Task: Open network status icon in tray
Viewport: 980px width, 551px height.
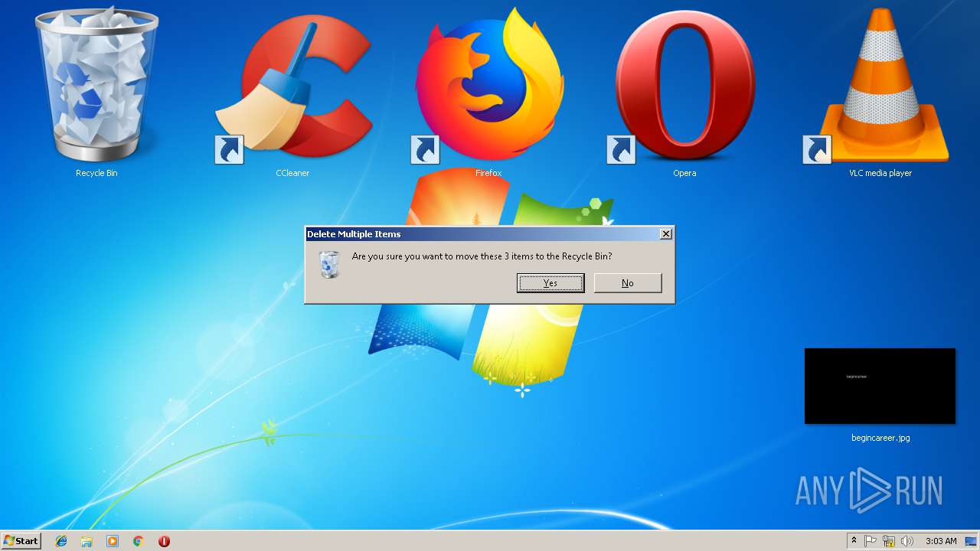Action: [x=889, y=541]
